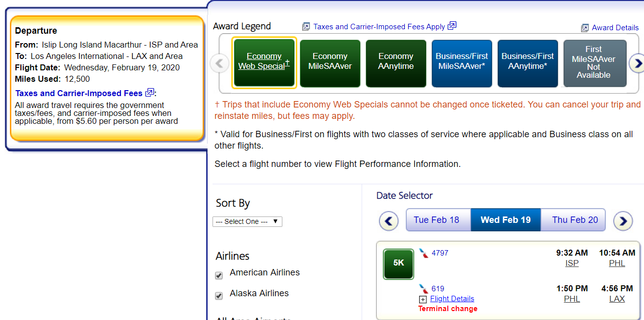Click popup icon beside Taxes and Carrier-Imposed Fees

coord(150,92)
